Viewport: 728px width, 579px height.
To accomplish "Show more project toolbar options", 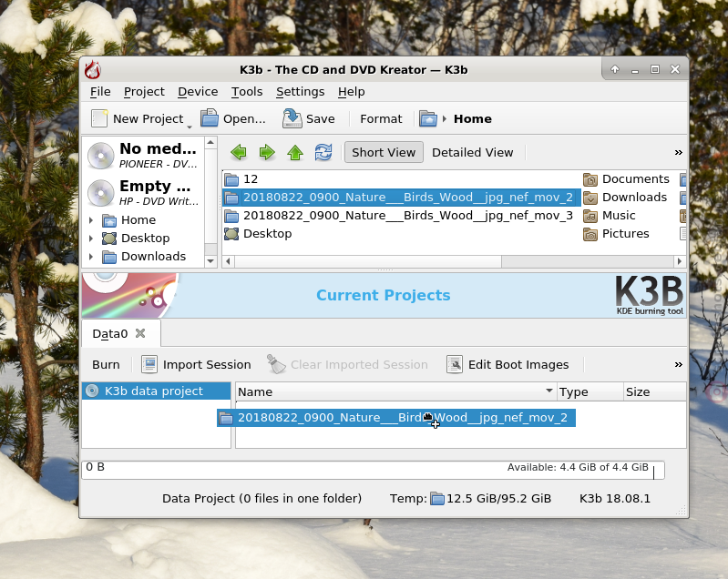I will 678,365.
